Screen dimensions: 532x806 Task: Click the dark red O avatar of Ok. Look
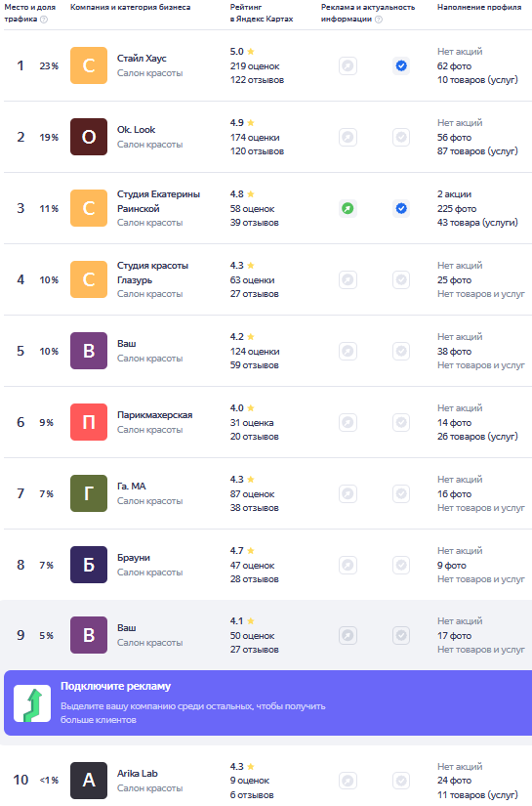pos(89,137)
